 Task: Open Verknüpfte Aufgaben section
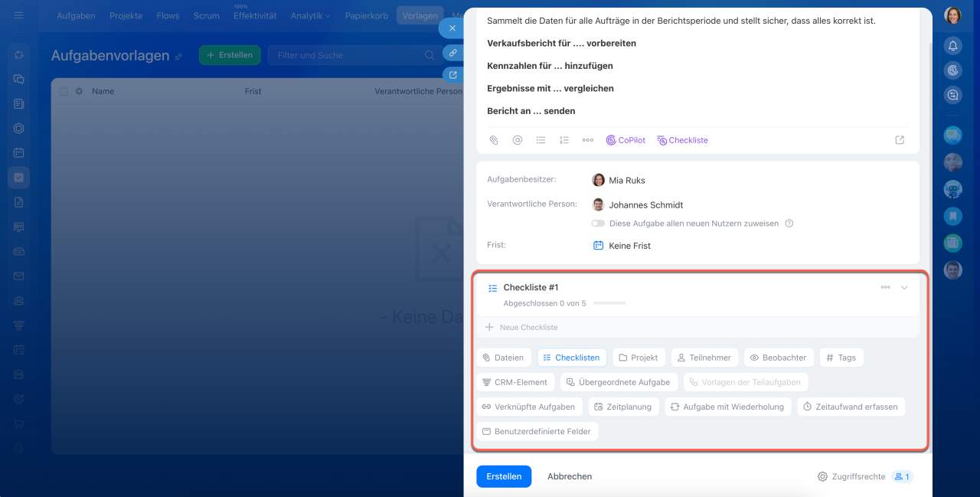point(528,407)
